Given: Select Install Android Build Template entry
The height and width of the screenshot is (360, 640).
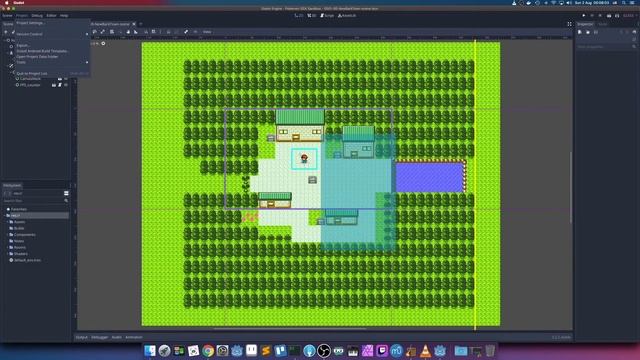Looking at the screenshot, I should pyautogui.click(x=42, y=51).
